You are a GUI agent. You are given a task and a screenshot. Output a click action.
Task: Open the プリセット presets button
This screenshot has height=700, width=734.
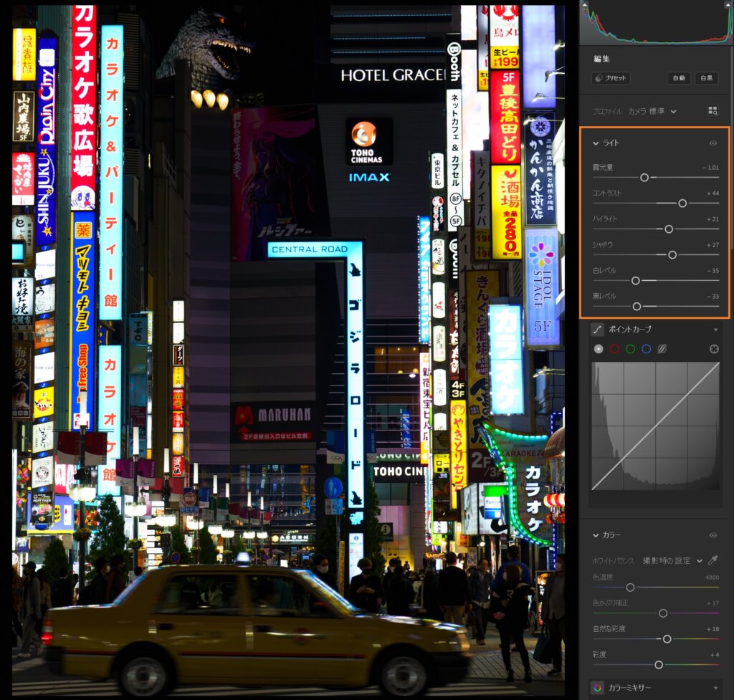point(611,78)
